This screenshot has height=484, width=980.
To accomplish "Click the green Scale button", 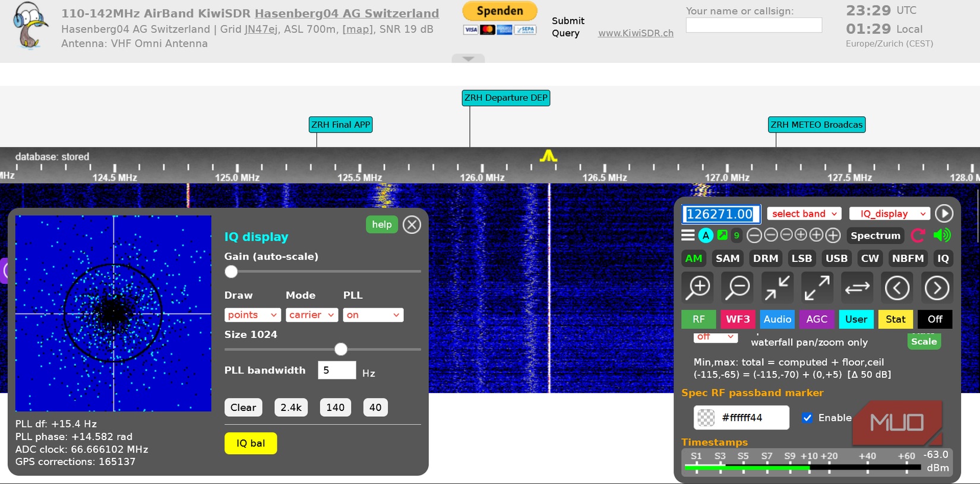I will tap(924, 341).
